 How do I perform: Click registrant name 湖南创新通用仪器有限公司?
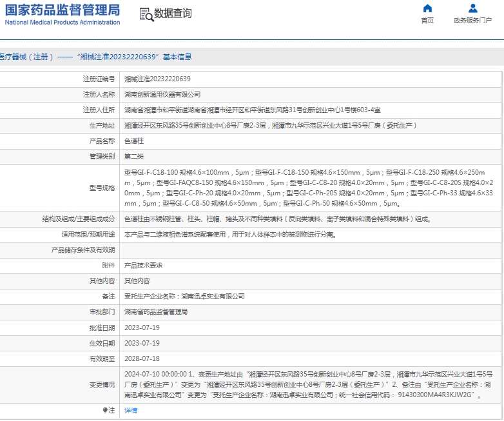pos(162,95)
